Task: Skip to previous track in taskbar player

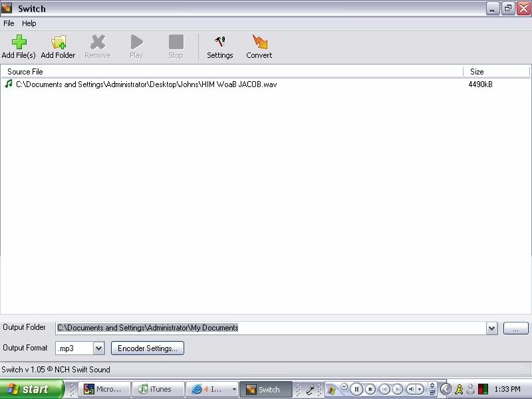Action: coord(384,389)
